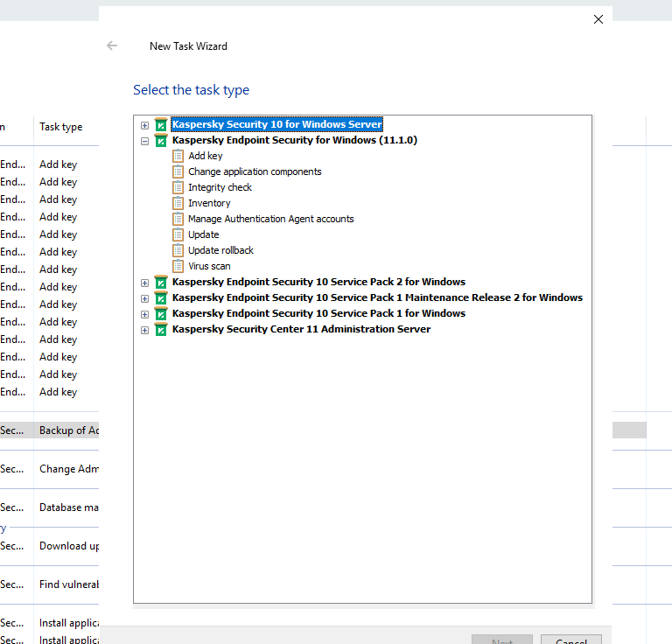
Task: Click icon of Endpoint Security 10 Service Pack 2
Action: pyautogui.click(x=161, y=282)
